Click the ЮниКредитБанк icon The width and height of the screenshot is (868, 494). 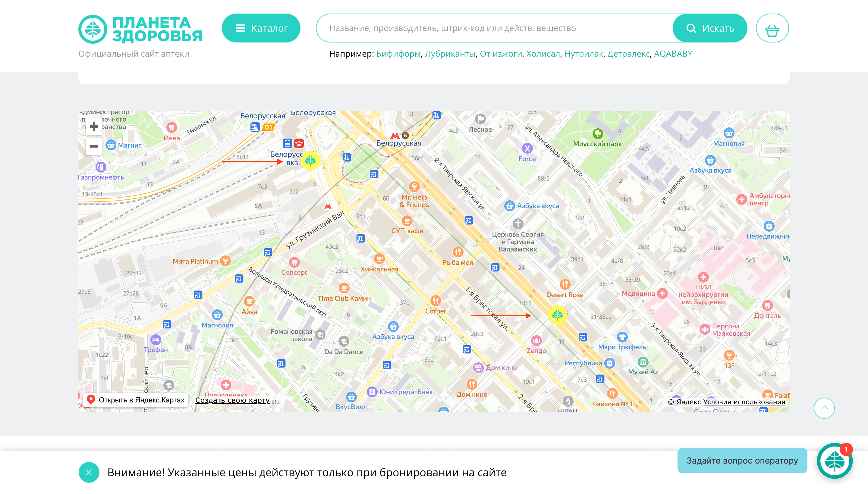(x=372, y=392)
